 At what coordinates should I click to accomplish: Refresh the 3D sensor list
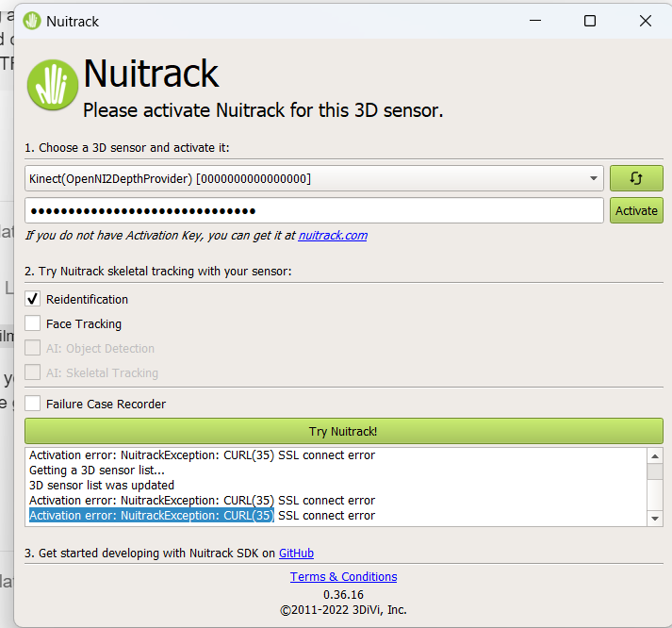point(636,178)
